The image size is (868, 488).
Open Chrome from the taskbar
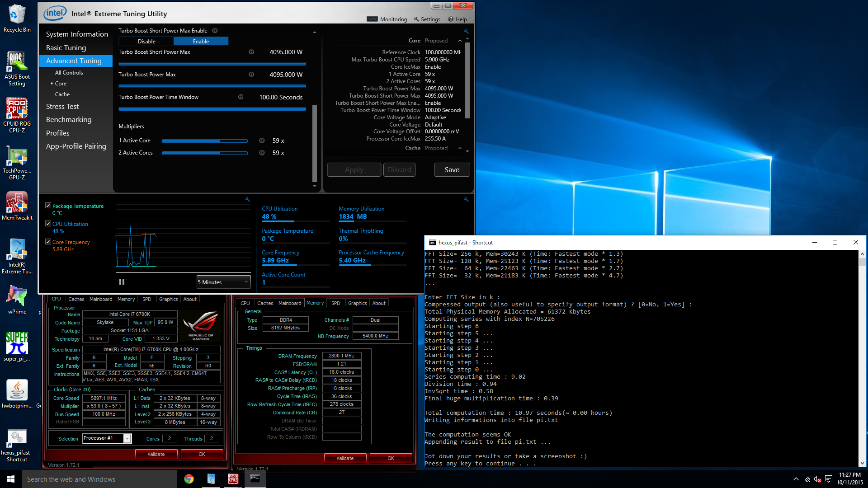click(x=189, y=479)
